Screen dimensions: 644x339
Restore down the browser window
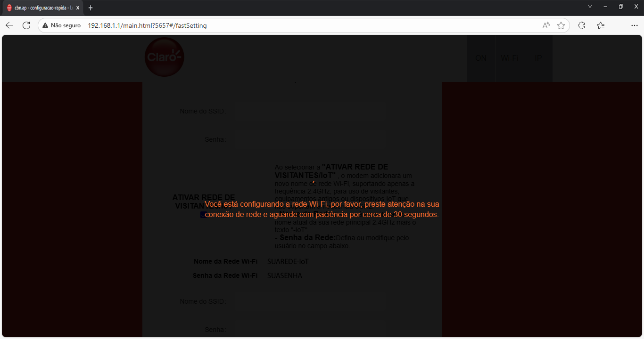620,7
